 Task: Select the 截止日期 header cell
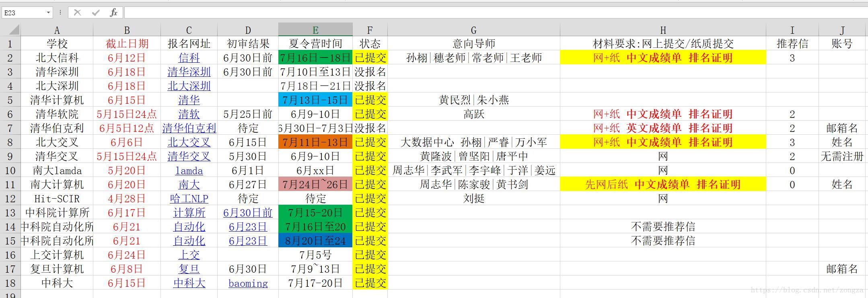[x=127, y=44]
